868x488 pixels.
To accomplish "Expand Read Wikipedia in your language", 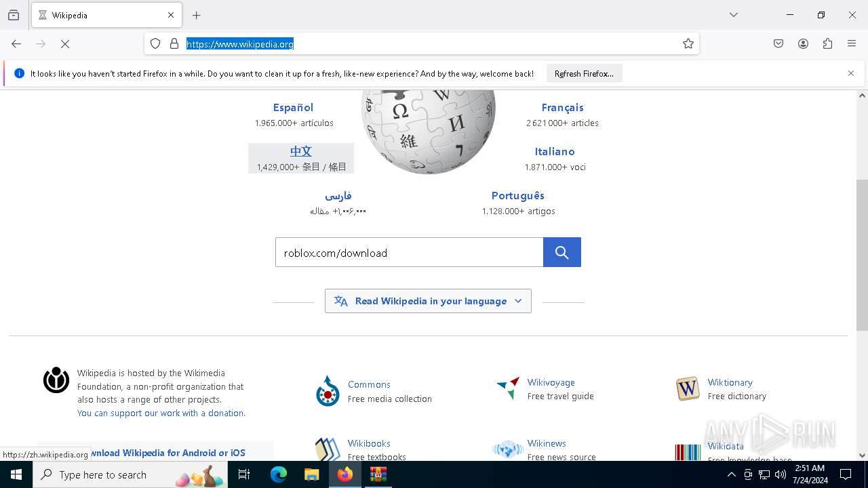I will [x=428, y=301].
